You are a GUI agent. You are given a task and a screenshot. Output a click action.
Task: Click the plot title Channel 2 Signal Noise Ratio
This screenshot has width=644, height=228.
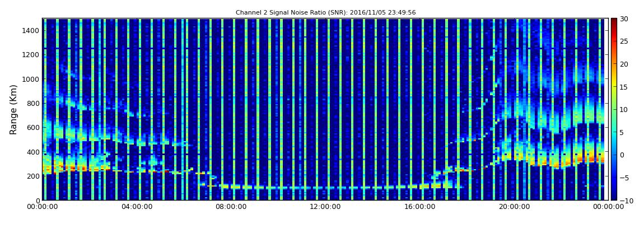pos(325,12)
